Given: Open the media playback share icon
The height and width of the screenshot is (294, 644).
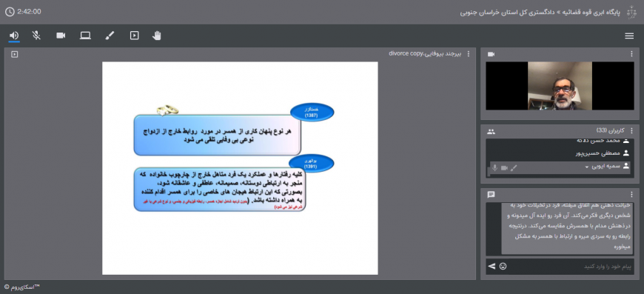Looking at the screenshot, I should coord(134,36).
